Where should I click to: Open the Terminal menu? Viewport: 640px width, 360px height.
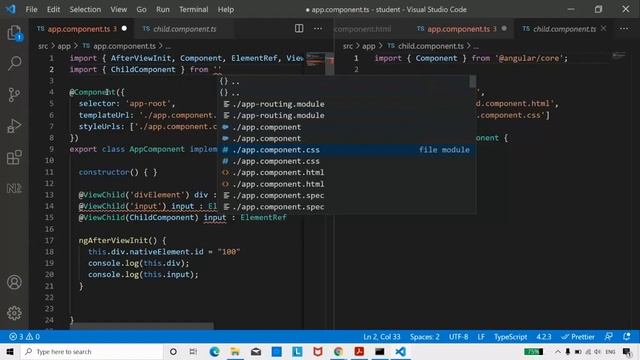coord(193,9)
